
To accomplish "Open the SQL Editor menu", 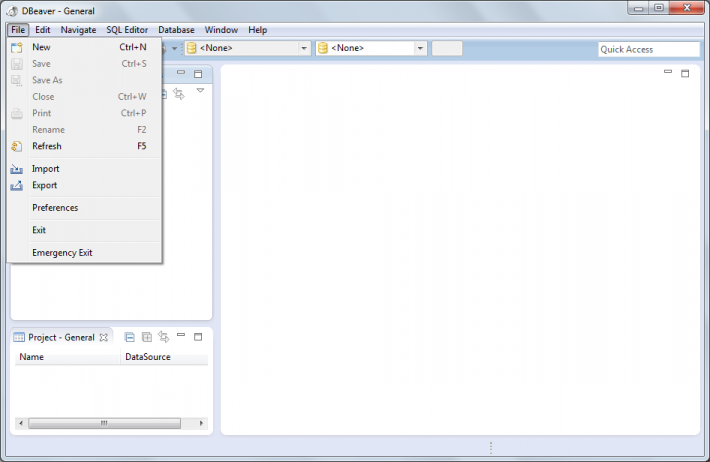I will tap(127, 30).
